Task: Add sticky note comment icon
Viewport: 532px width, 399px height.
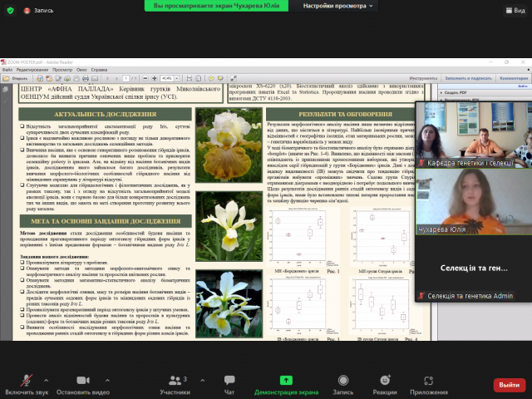Action: point(211,78)
